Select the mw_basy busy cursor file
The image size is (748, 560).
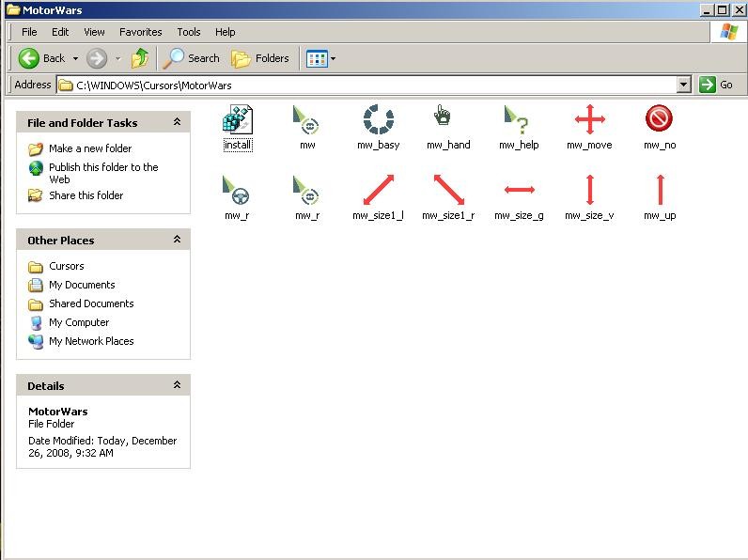[x=378, y=120]
